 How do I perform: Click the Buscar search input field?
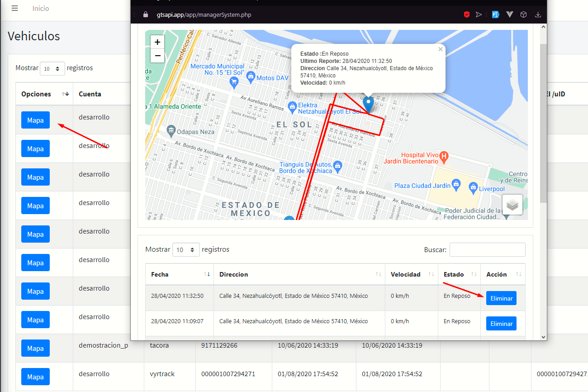click(487, 250)
